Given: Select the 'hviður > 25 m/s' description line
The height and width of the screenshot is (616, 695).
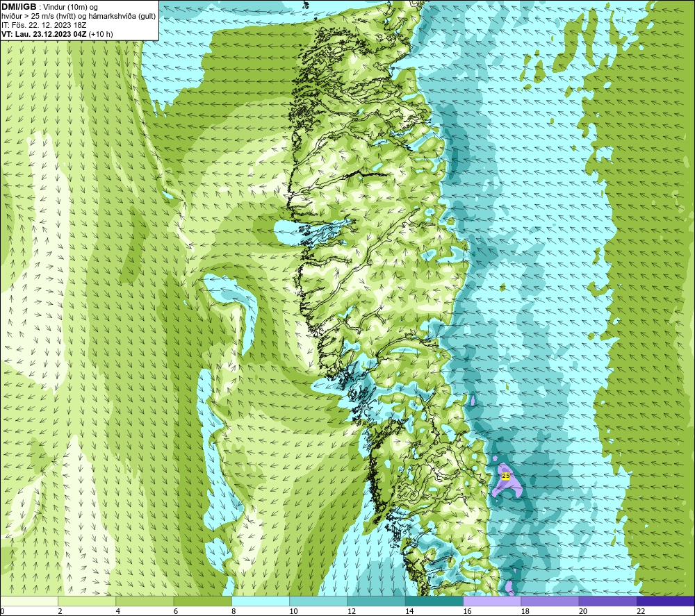Looking at the screenshot, I should pos(79,17).
